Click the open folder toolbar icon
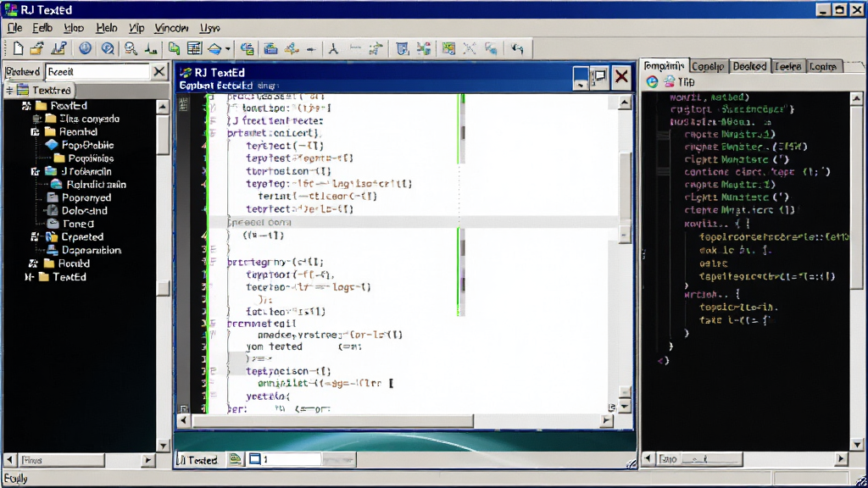 point(37,48)
